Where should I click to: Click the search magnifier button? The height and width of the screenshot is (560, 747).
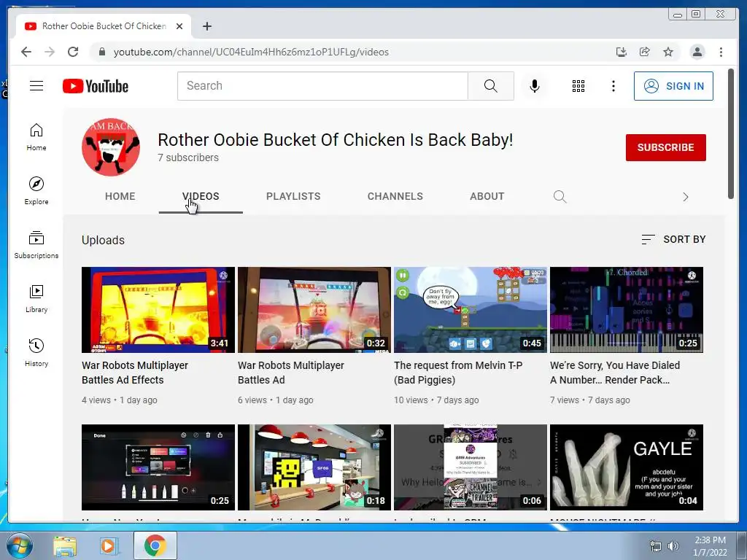[x=491, y=86]
